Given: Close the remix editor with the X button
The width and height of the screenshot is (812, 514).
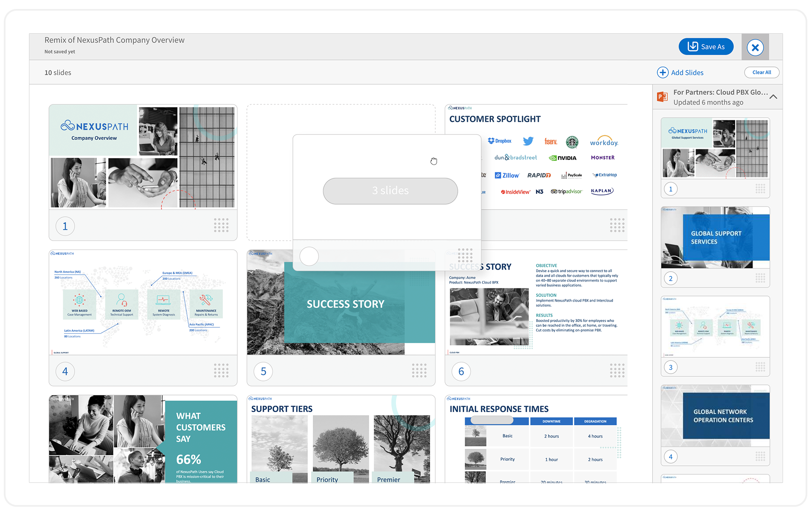Looking at the screenshot, I should click(x=755, y=47).
